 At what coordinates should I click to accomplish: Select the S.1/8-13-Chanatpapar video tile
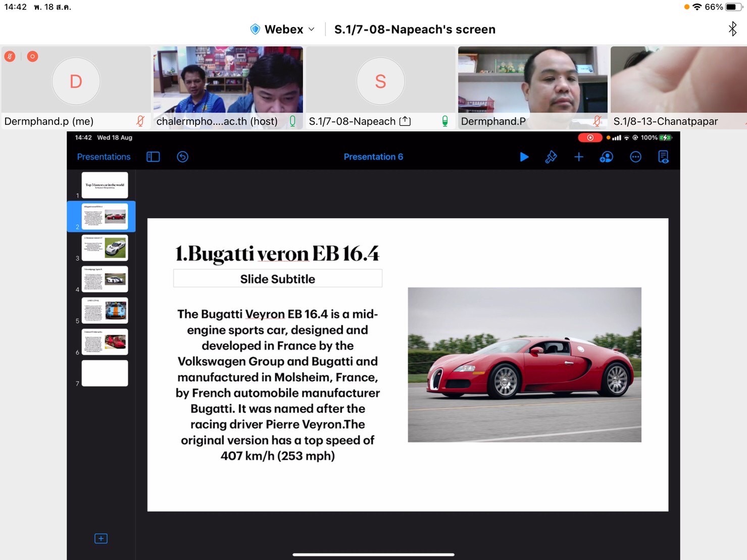point(678,87)
